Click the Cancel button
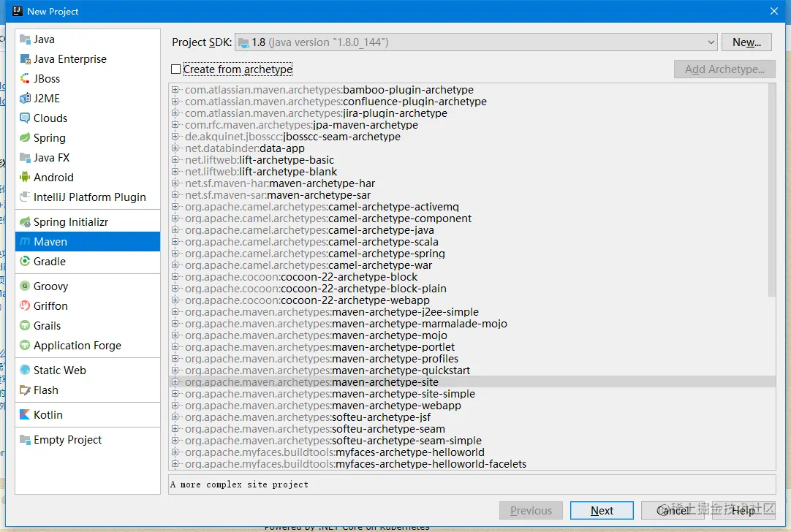The height and width of the screenshot is (532, 791). tap(673, 510)
